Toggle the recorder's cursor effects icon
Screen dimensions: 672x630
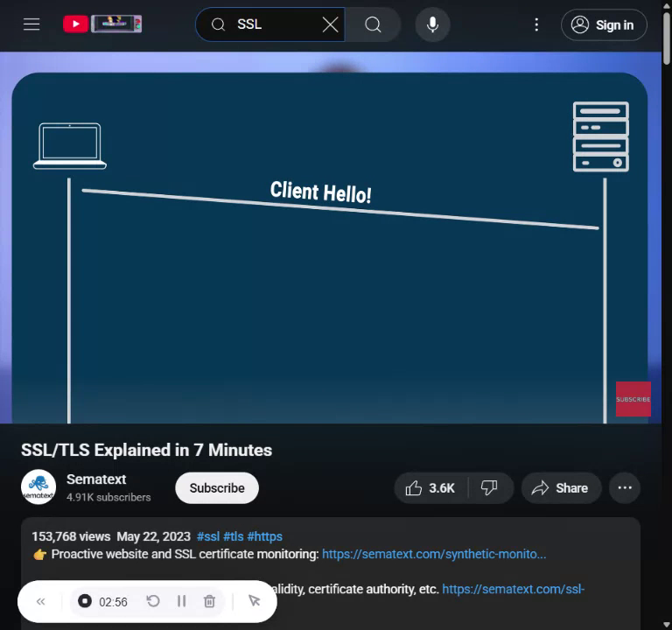[254, 601]
